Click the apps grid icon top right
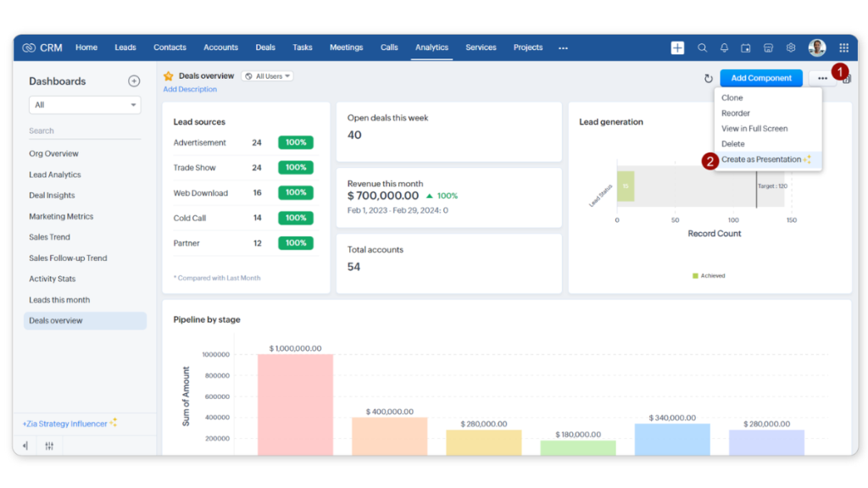 coord(843,47)
